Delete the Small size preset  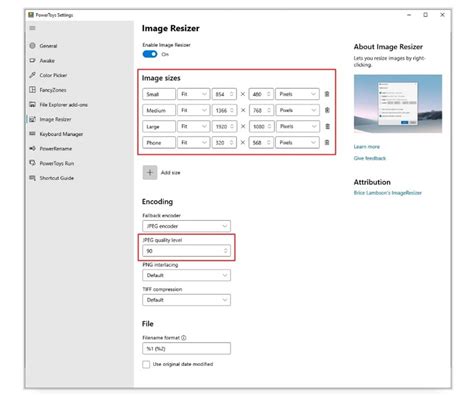coord(327,94)
